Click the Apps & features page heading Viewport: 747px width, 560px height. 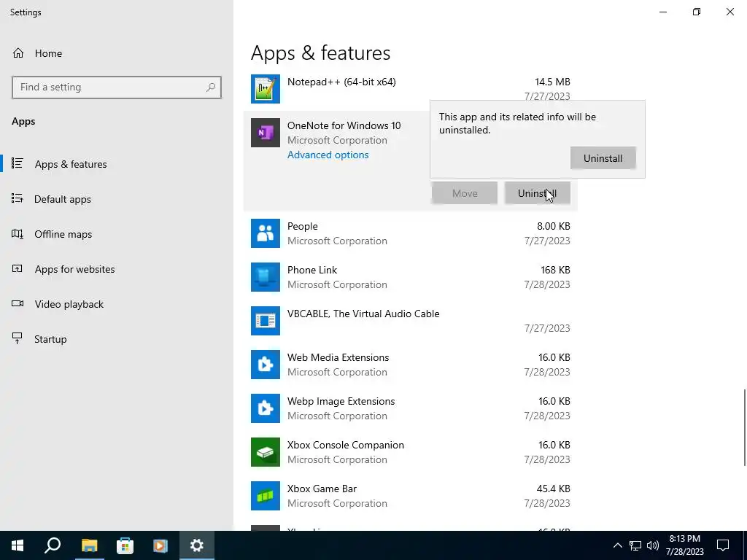[x=321, y=52]
